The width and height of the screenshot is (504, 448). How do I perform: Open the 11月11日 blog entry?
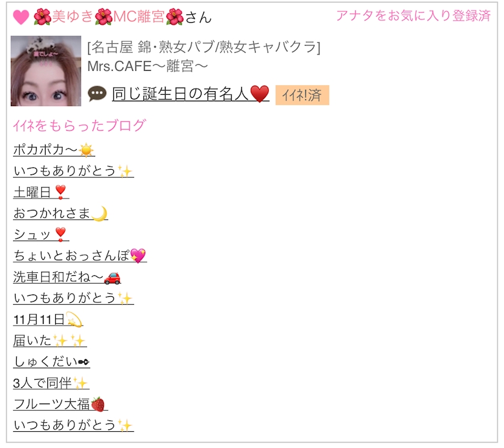(x=48, y=320)
